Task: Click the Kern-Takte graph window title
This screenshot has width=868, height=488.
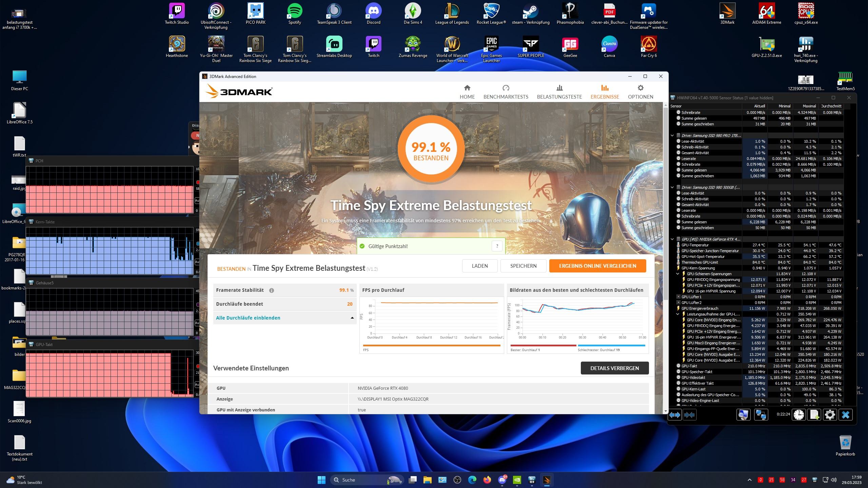Action: [x=45, y=222]
